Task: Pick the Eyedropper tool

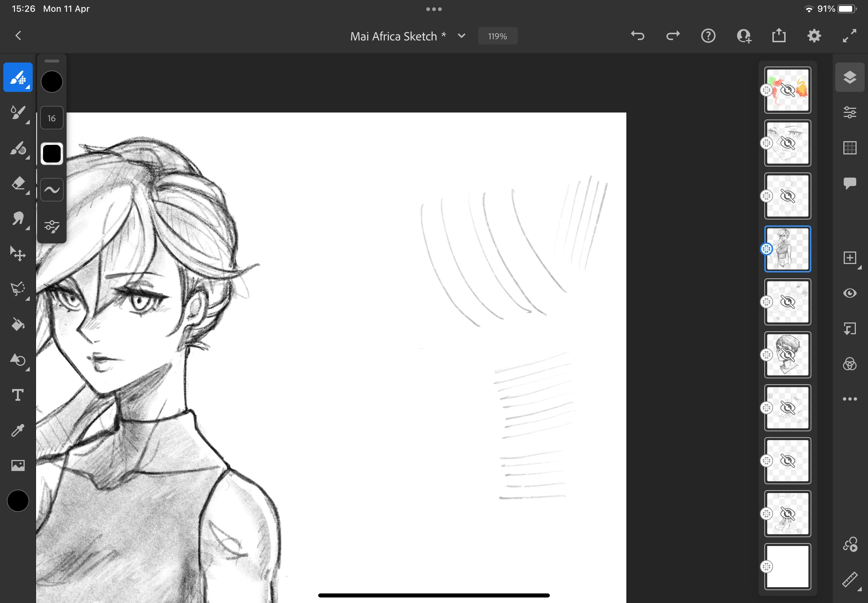Action: pos(18,430)
